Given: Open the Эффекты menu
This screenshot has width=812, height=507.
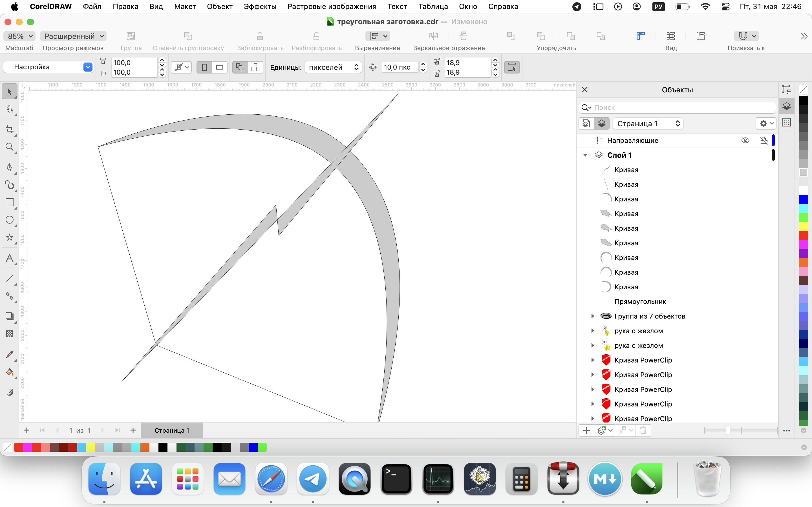Looking at the screenshot, I should tap(260, 6).
